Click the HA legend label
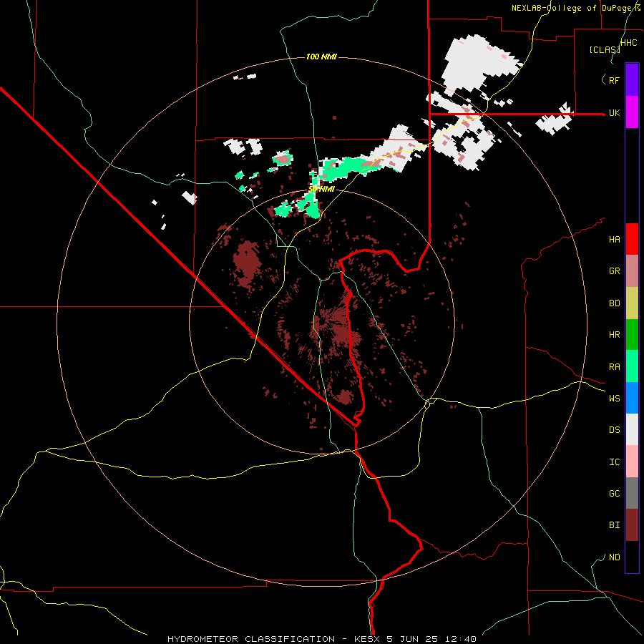 (614, 239)
